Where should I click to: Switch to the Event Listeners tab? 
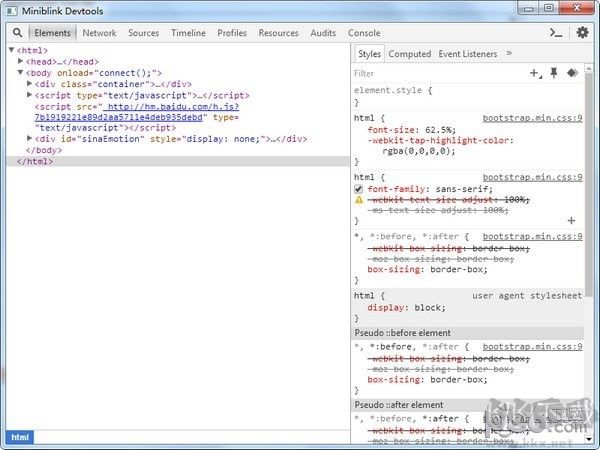pos(467,54)
